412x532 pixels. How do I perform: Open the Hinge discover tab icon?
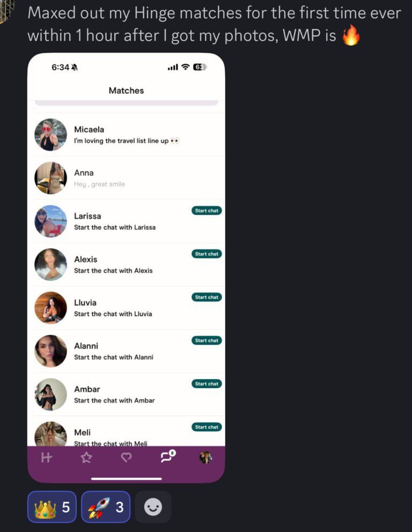47,458
